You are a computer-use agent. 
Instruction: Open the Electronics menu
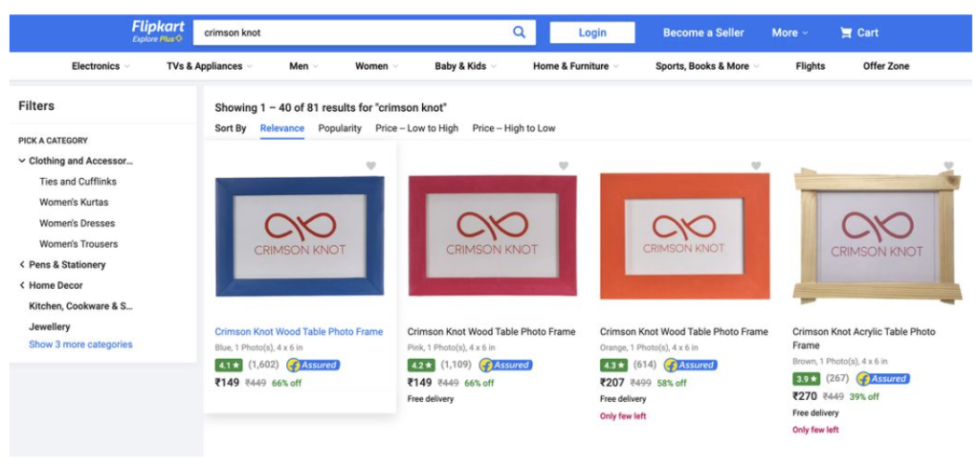100,66
